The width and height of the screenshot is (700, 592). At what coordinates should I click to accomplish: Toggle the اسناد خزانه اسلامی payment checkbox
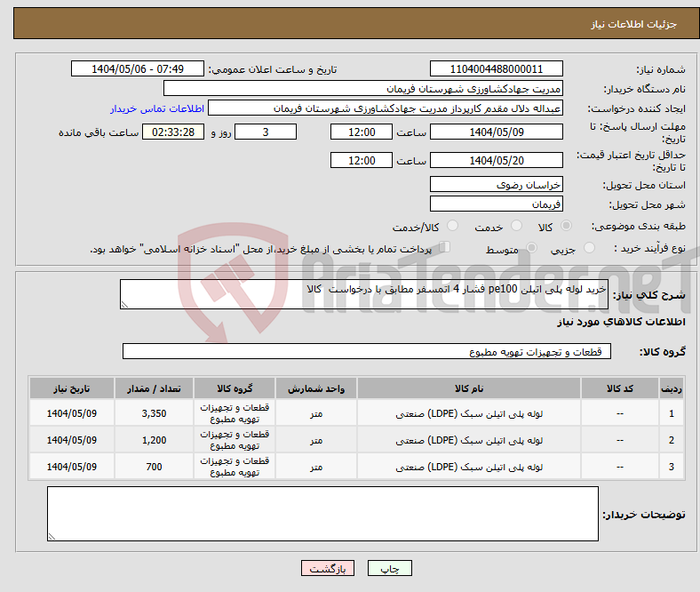[x=445, y=248]
